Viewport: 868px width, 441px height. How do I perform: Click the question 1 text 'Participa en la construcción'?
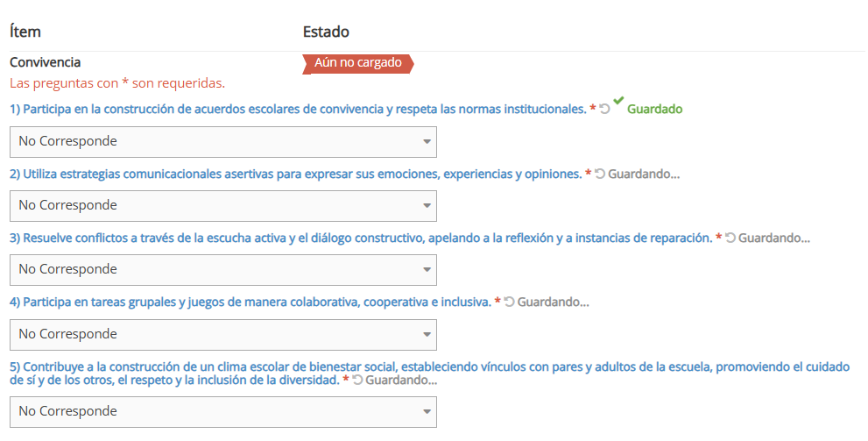pos(298,110)
